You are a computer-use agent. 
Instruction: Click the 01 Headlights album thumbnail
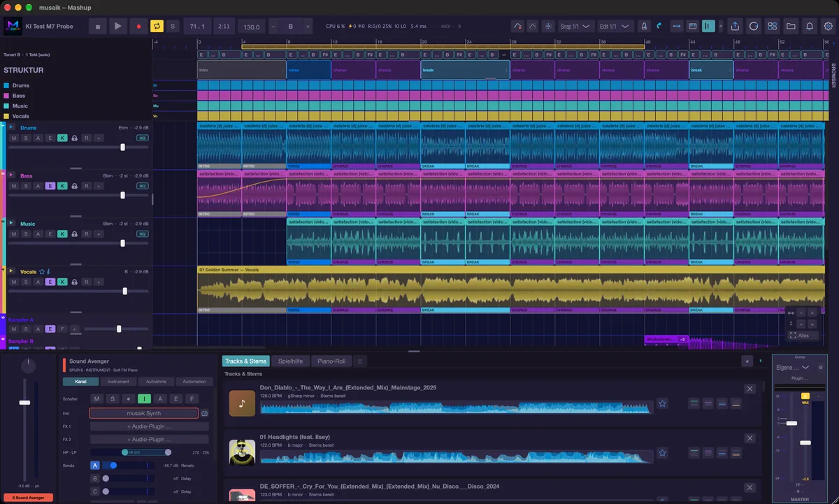click(x=242, y=452)
